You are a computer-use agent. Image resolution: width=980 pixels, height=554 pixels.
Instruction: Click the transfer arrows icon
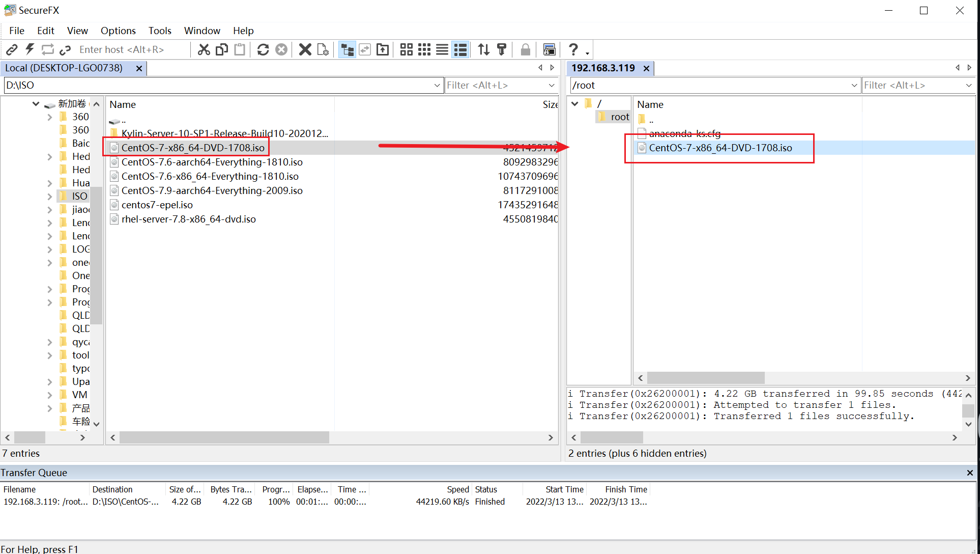point(484,49)
